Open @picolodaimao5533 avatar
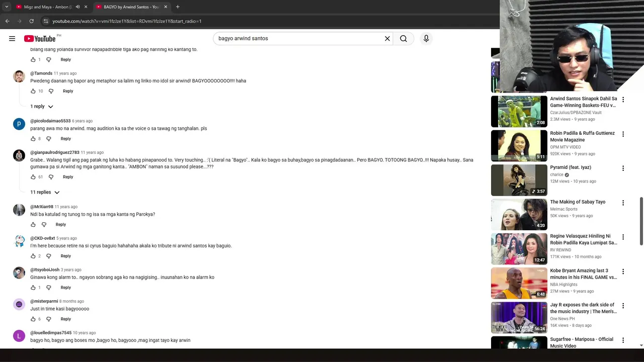 point(19,124)
